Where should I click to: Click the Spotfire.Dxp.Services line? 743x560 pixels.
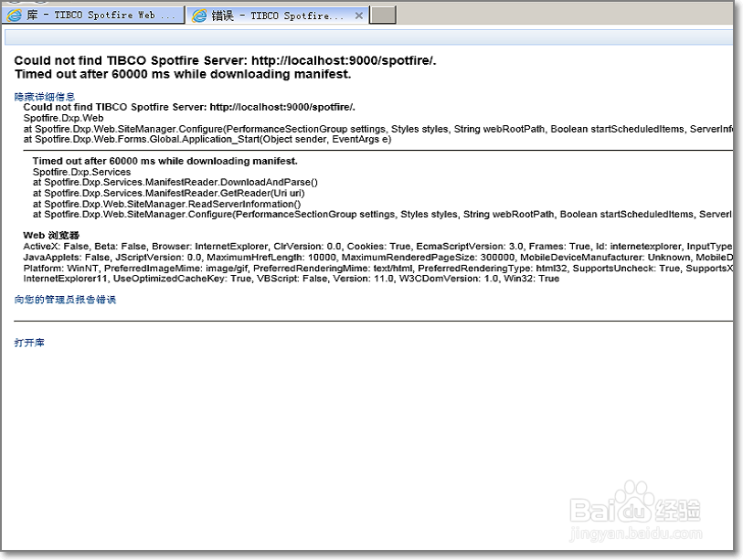point(81,172)
